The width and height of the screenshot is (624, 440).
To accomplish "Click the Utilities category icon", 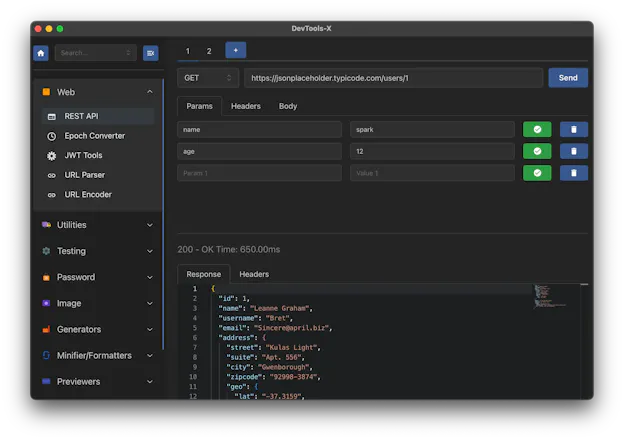I will click(46, 225).
